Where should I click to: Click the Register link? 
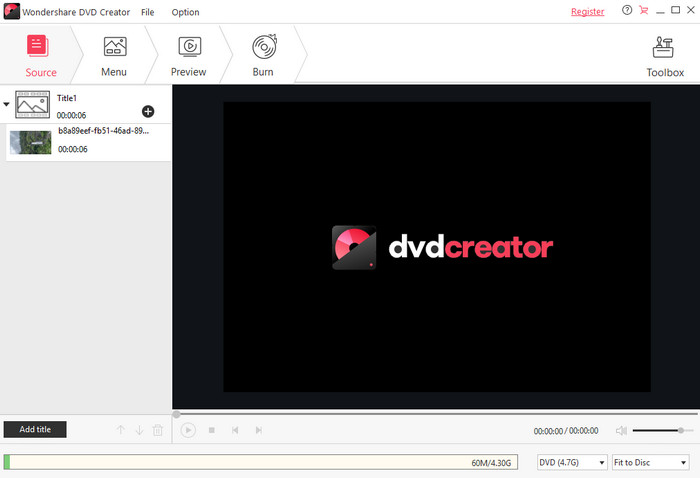pos(588,12)
